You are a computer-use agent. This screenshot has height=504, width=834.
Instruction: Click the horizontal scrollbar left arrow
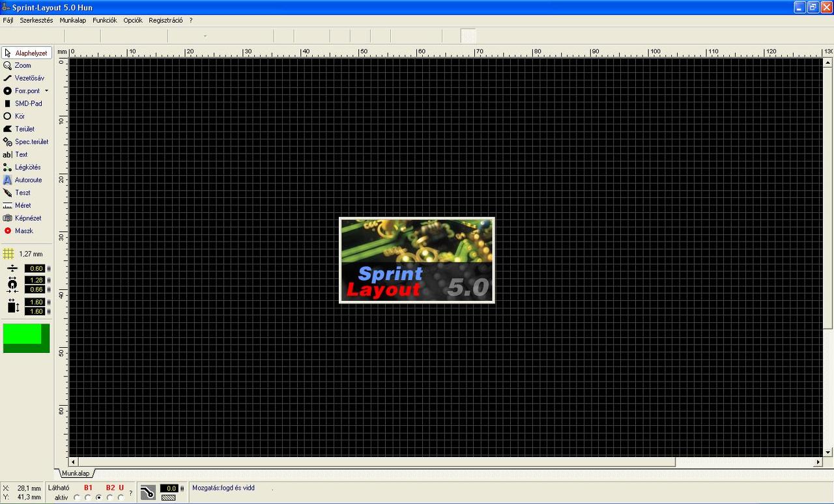[x=74, y=462]
